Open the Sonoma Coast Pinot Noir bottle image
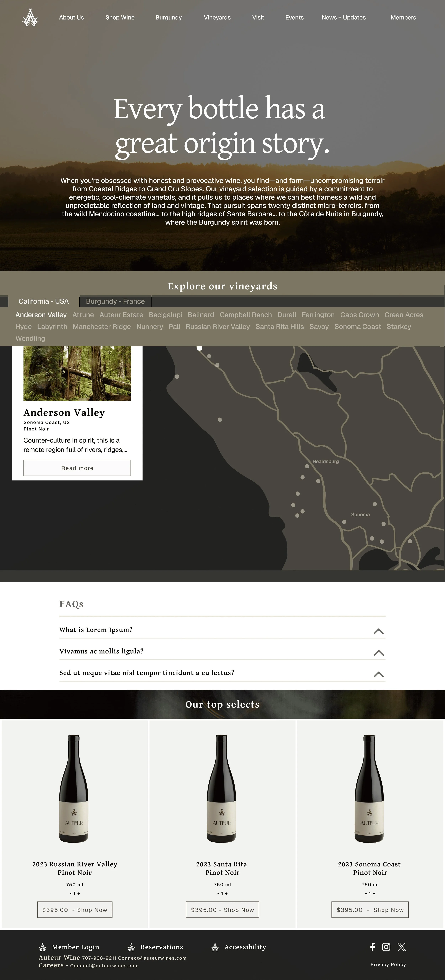The image size is (445, 980). click(x=369, y=789)
